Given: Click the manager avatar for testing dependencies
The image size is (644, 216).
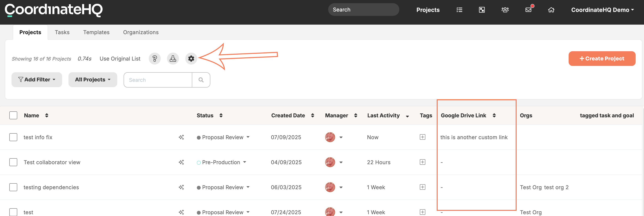Looking at the screenshot, I should [330, 187].
